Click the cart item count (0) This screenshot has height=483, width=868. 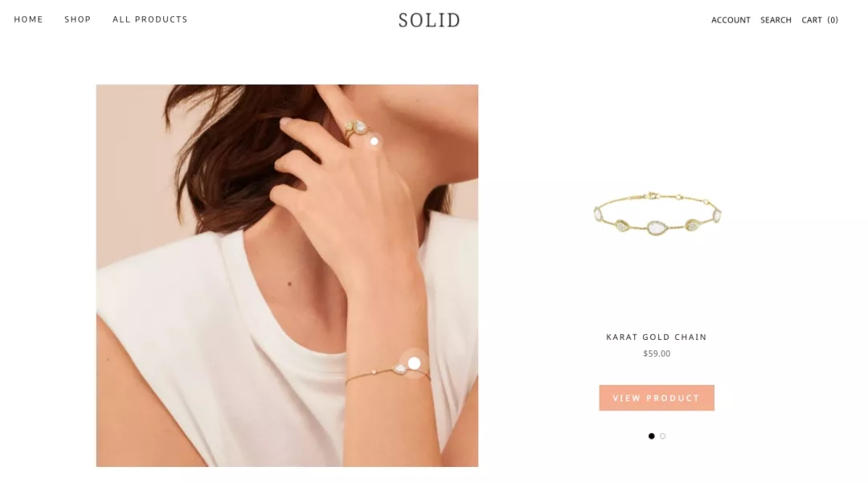click(x=833, y=20)
